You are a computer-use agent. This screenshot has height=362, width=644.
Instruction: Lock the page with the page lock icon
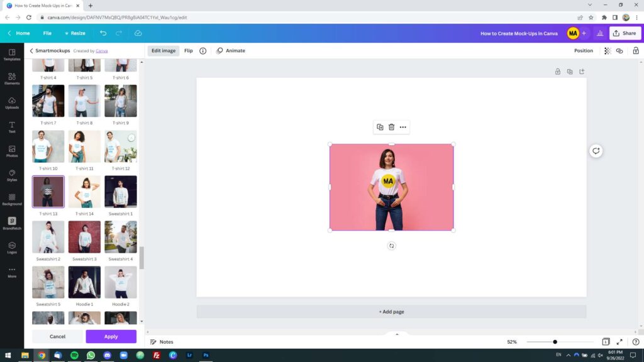[558, 72]
